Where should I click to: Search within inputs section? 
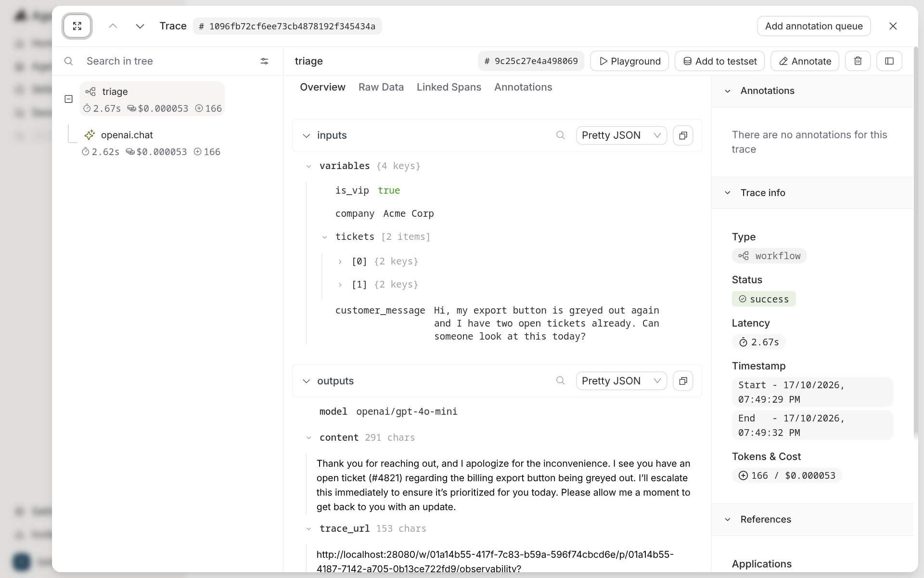click(560, 135)
